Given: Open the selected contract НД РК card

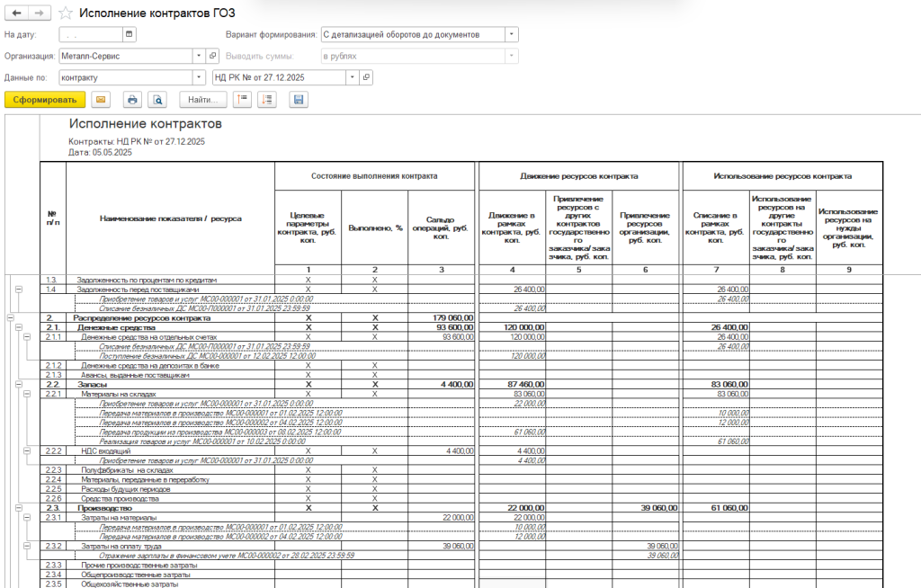Looking at the screenshot, I should [366, 77].
